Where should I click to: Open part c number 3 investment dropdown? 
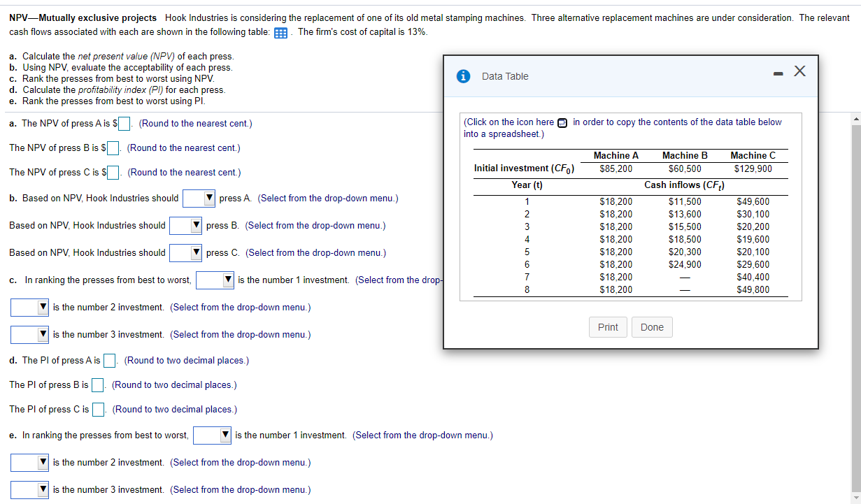click(30, 335)
